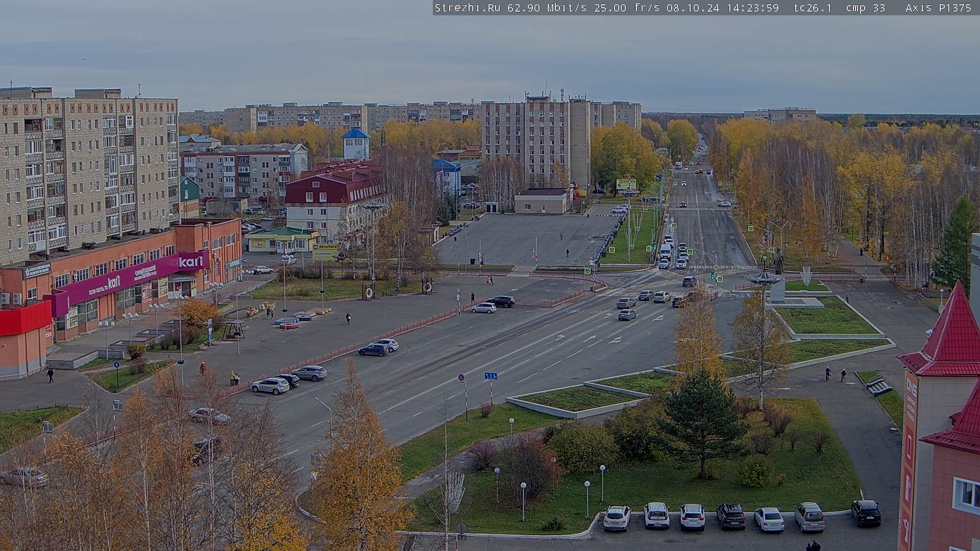Click the Strezhi.Ru overlay text

pos(467,8)
